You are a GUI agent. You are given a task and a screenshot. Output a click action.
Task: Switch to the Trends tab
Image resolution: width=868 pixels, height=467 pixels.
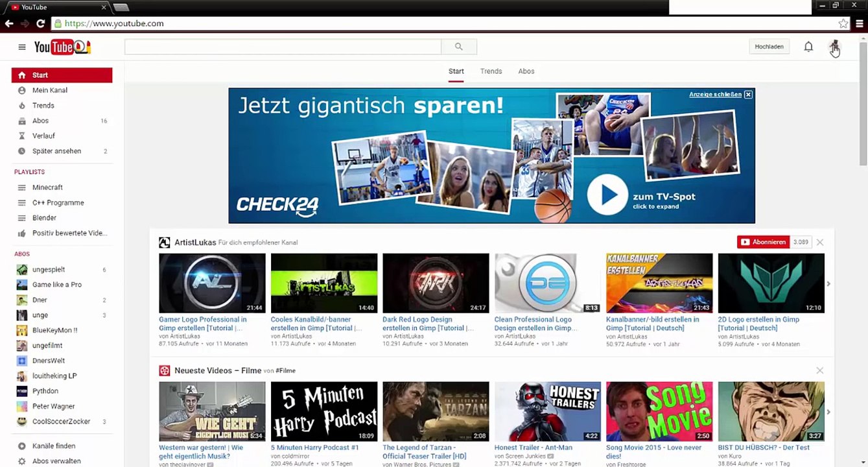point(491,71)
